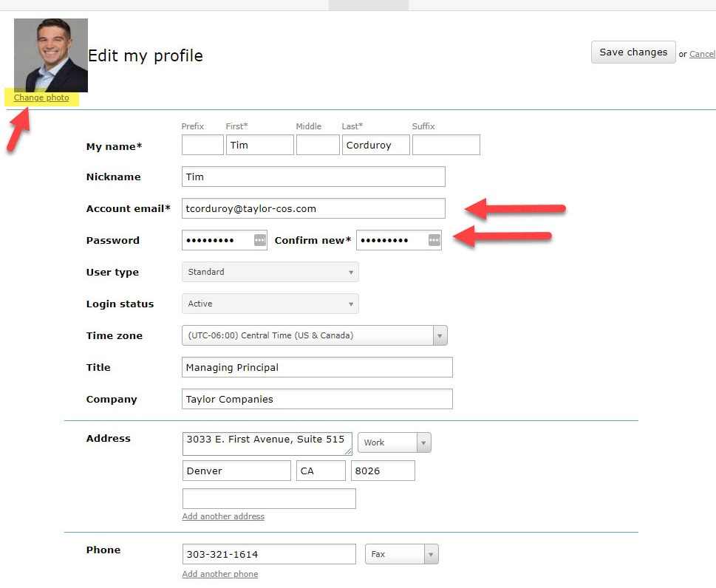716x588 pixels.
Task: Focus the Prefix name field
Action: pyautogui.click(x=202, y=145)
